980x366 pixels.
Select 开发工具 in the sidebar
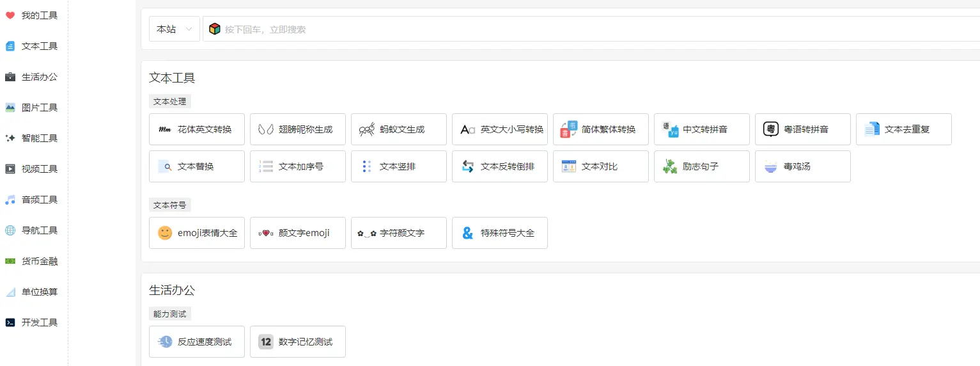coord(40,322)
